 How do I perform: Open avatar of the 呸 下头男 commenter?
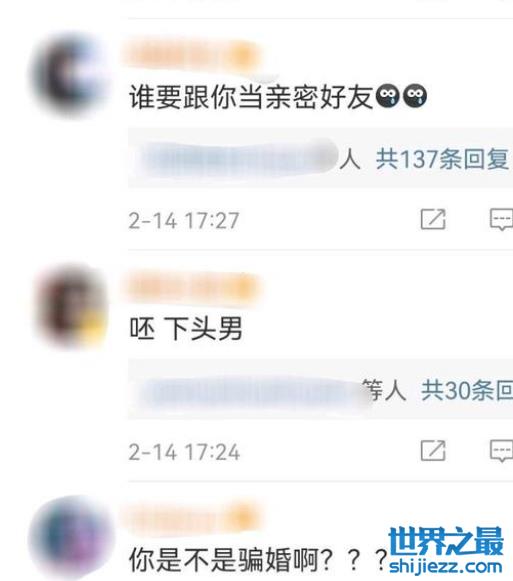(70, 306)
